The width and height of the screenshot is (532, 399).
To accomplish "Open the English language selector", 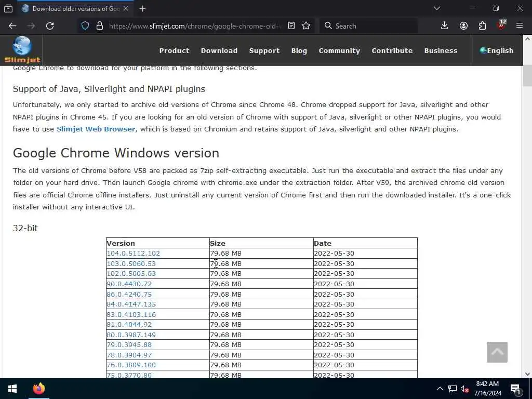I will [497, 50].
